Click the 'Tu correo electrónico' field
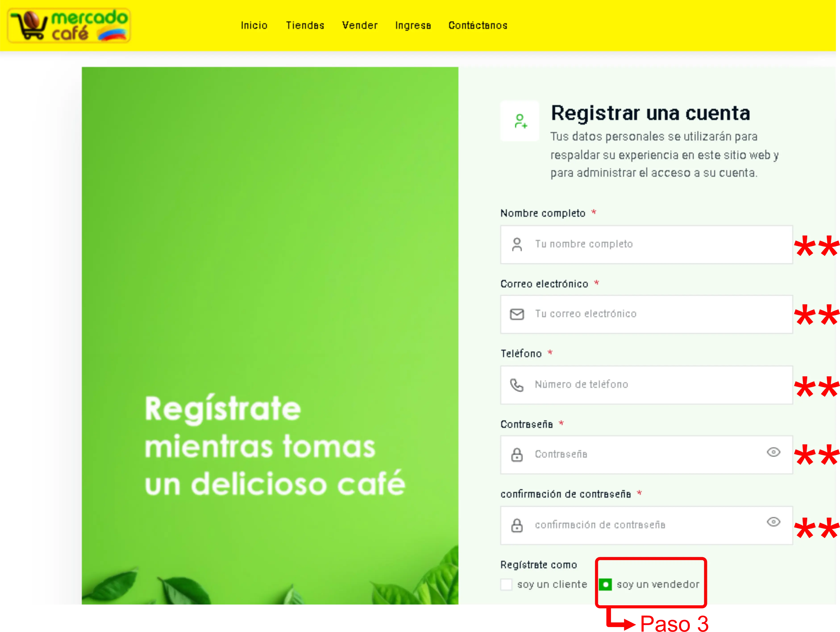 click(646, 314)
